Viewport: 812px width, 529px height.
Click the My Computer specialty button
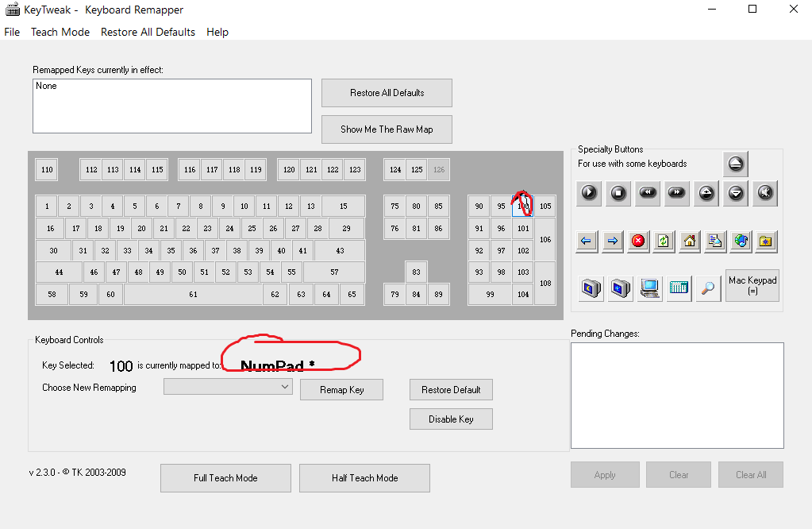[650, 288]
